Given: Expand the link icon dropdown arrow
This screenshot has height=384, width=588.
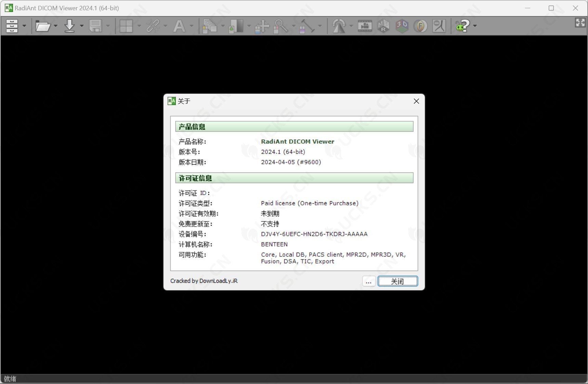Looking at the screenshot, I should click(x=165, y=26).
